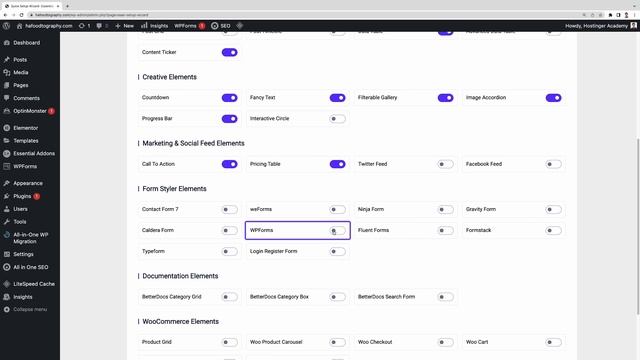Enable the Ninja Form toggle
The image size is (640, 360).
tap(445, 209)
